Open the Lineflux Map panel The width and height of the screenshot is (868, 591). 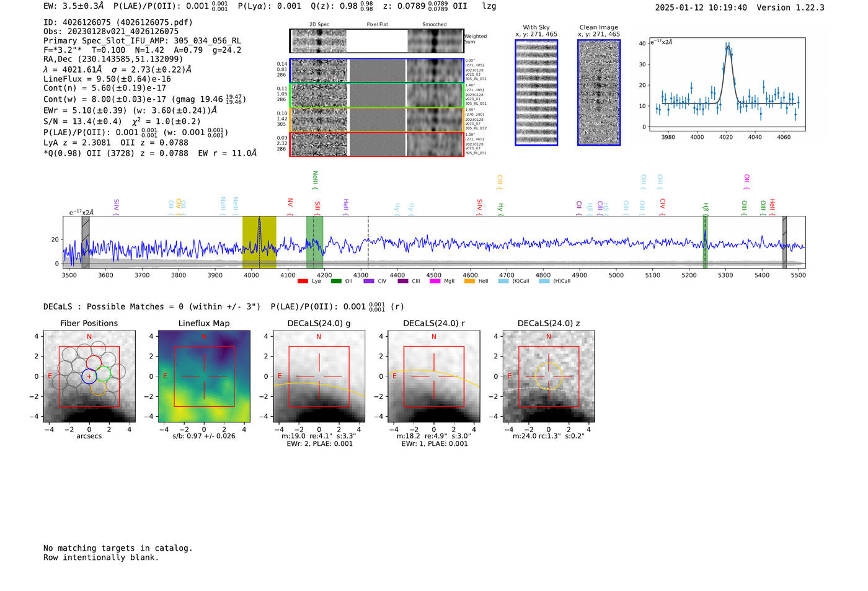(x=204, y=376)
